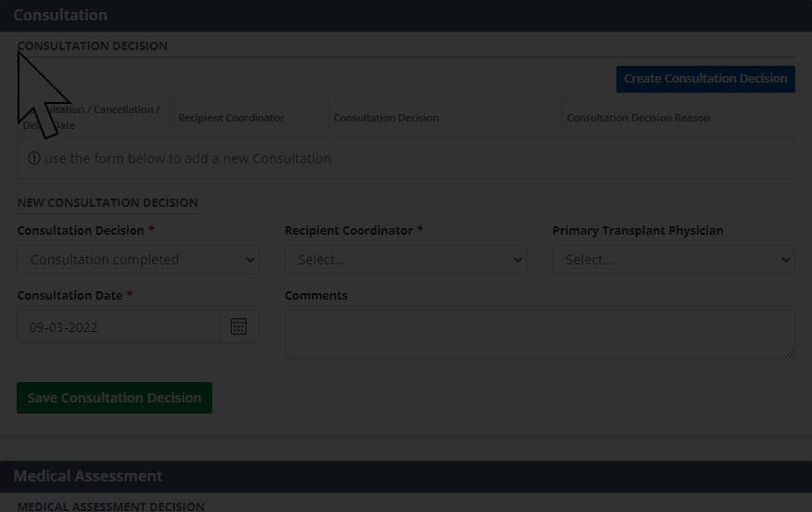Click the Create Consultation Decision button
Screen dimensions: 812x512
pyautogui.click(x=705, y=79)
